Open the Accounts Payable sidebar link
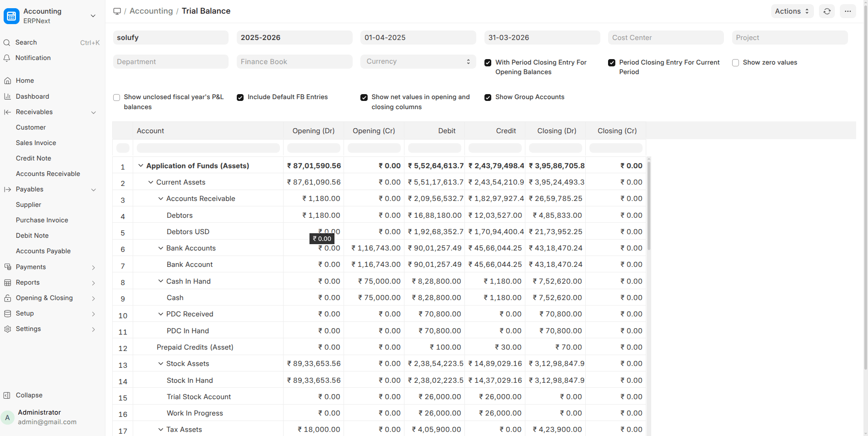The width and height of the screenshot is (868, 436). click(x=43, y=251)
